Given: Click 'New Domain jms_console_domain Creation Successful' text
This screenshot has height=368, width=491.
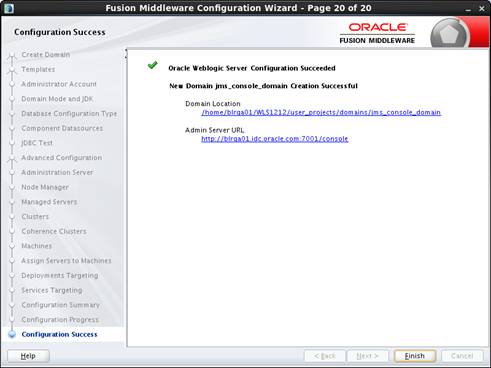Looking at the screenshot, I should [x=263, y=86].
